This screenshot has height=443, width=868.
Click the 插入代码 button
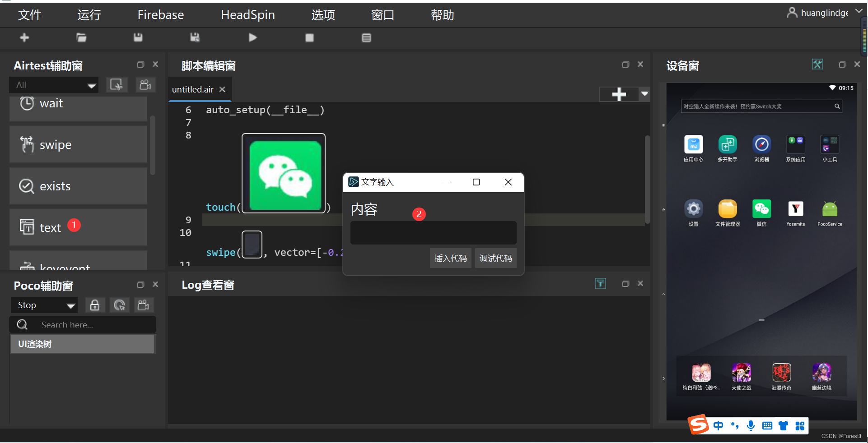[450, 258]
